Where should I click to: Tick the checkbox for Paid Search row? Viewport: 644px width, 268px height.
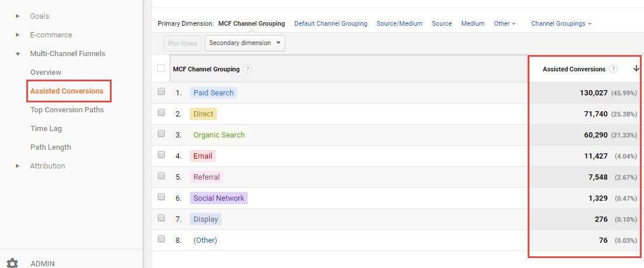tap(161, 92)
